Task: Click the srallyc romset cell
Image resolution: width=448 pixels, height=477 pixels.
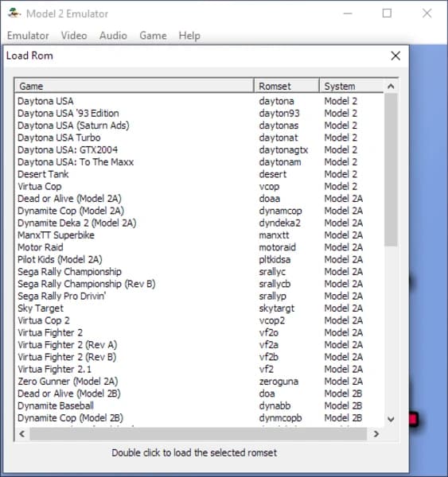Action: 272,271
